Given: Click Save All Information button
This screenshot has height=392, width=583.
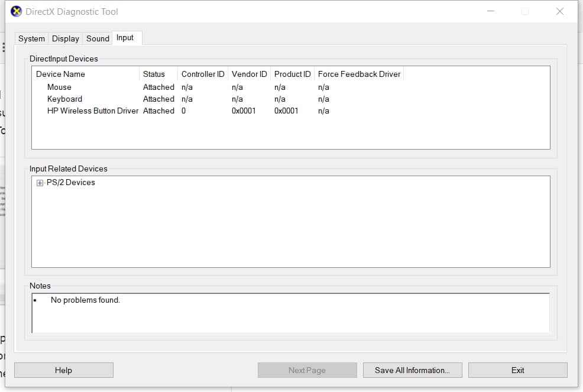Looking at the screenshot, I should click(x=412, y=370).
